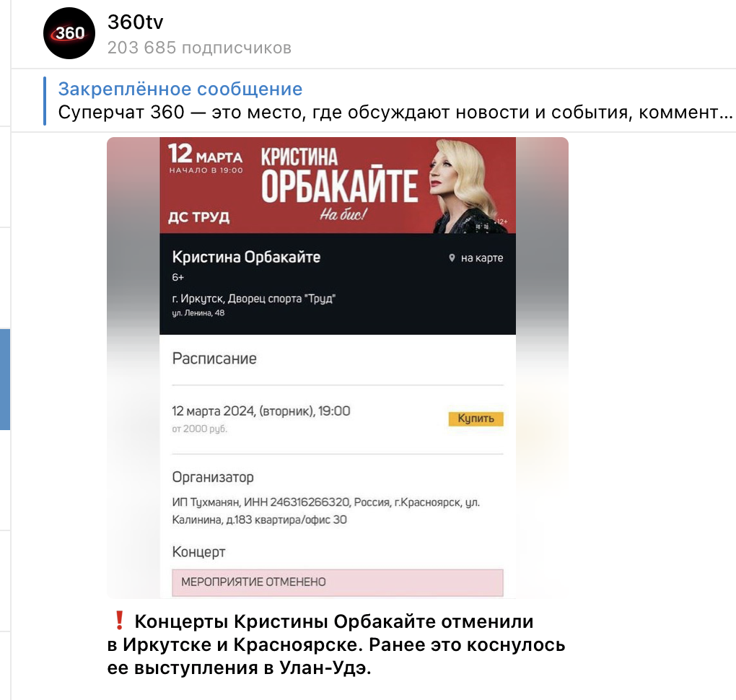Click the МЕРОПРИЯТИЕ ОТМЕНЕНО pink notice bar
This screenshot has width=736, height=700.
pyautogui.click(x=338, y=582)
